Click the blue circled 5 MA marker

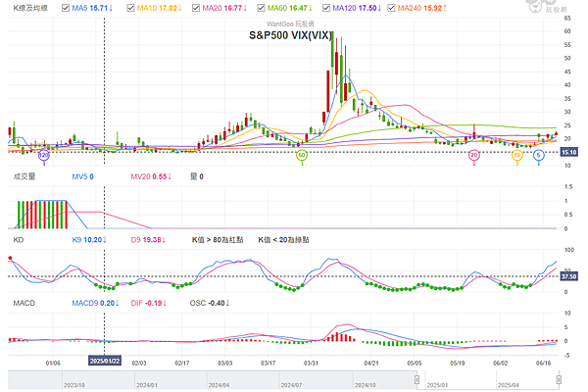tap(538, 155)
